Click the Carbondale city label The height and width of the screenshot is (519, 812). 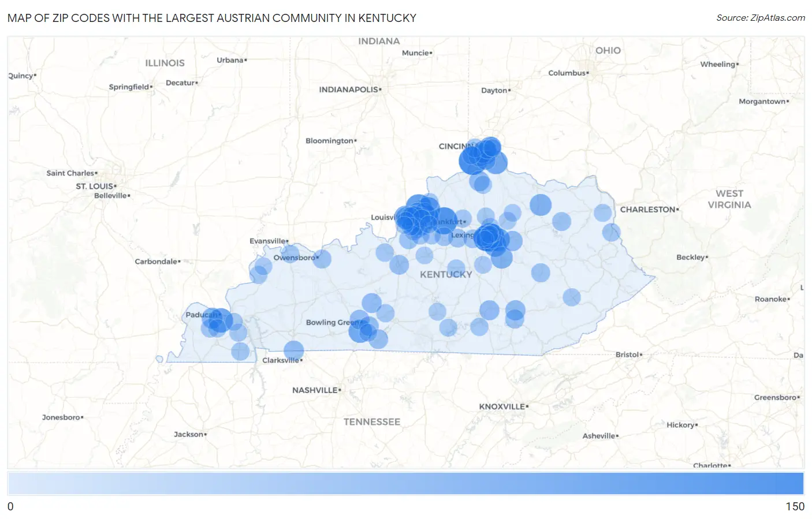click(x=156, y=262)
